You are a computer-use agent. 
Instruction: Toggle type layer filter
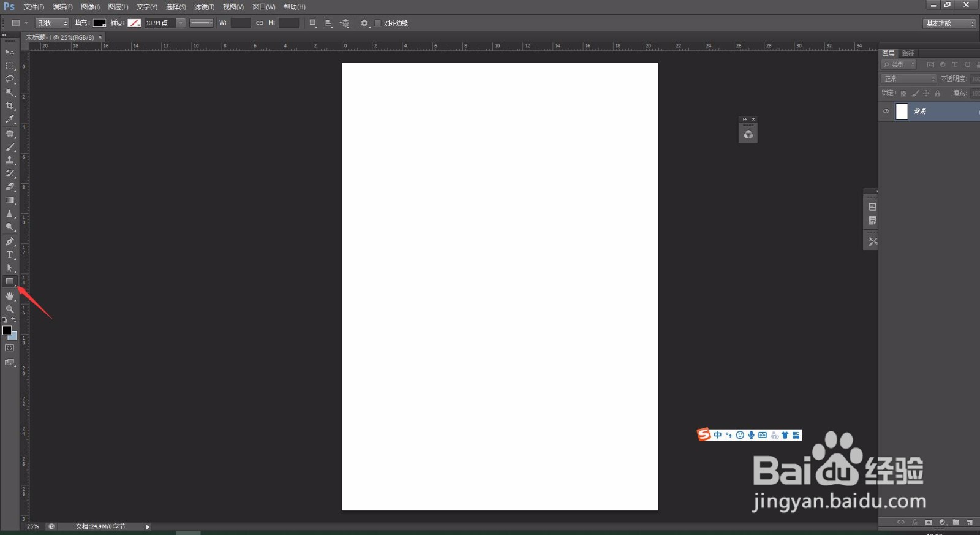(x=955, y=64)
